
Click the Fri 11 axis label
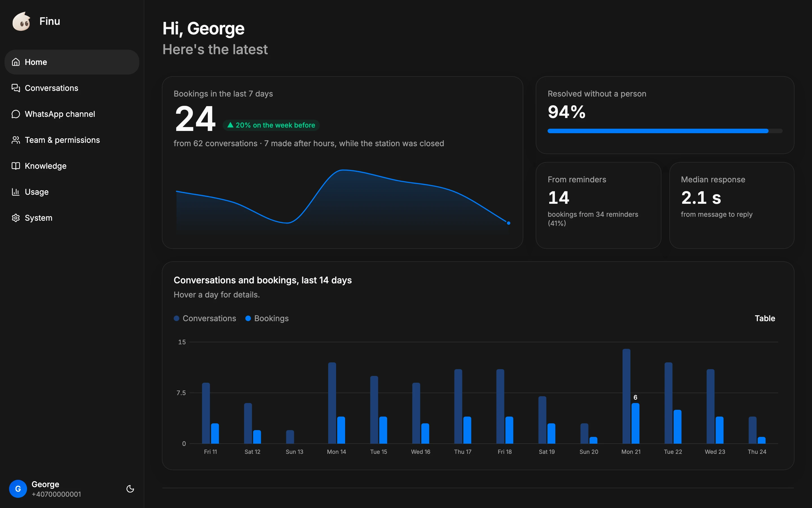210,452
